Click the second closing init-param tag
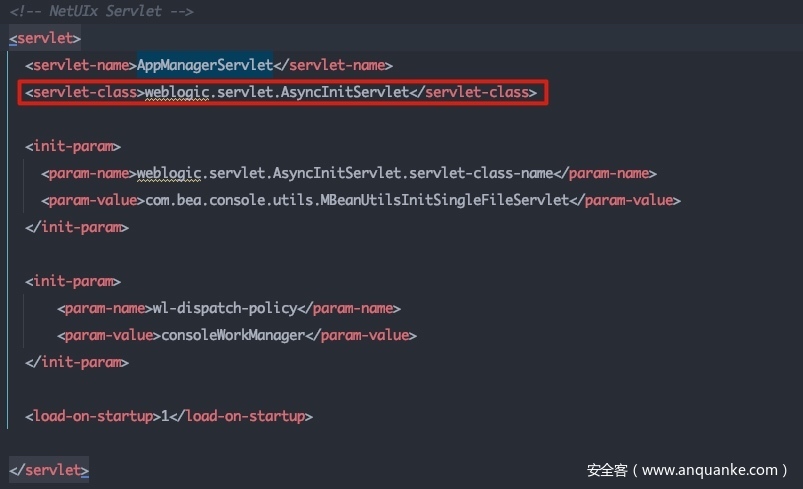This screenshot has height=489, width=803. (77, 362)
